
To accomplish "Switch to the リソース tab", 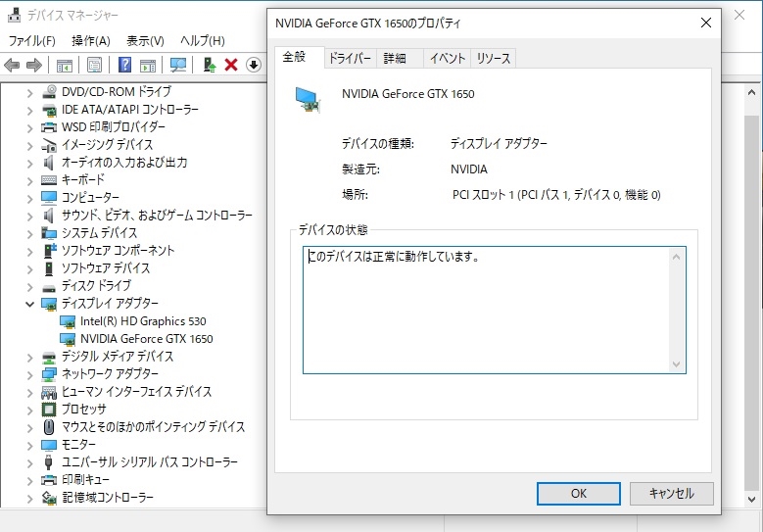I will coord(493,59).
